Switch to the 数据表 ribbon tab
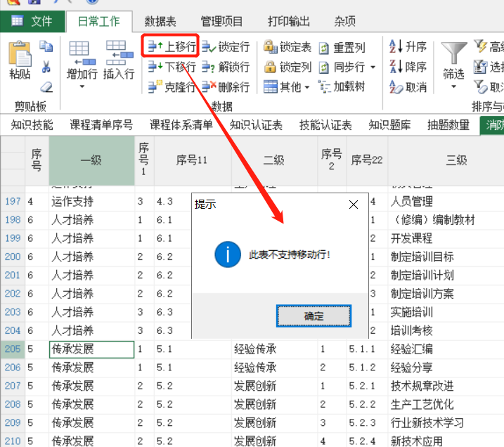504x447 pixels. [x=160, y=21]
